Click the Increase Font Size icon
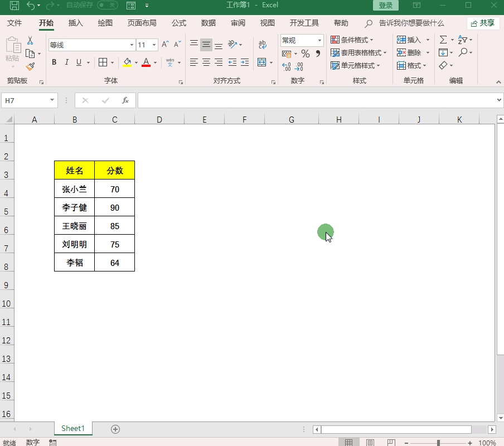 click(x=165, y=45)
